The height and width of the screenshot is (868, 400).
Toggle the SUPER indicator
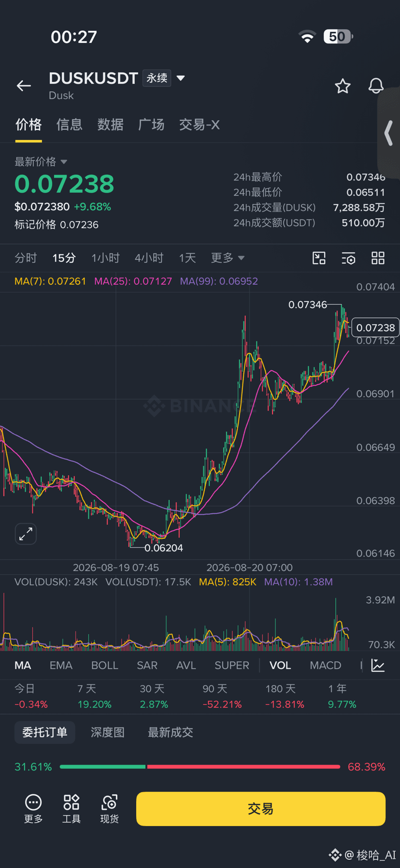click(x=232, y=665)
